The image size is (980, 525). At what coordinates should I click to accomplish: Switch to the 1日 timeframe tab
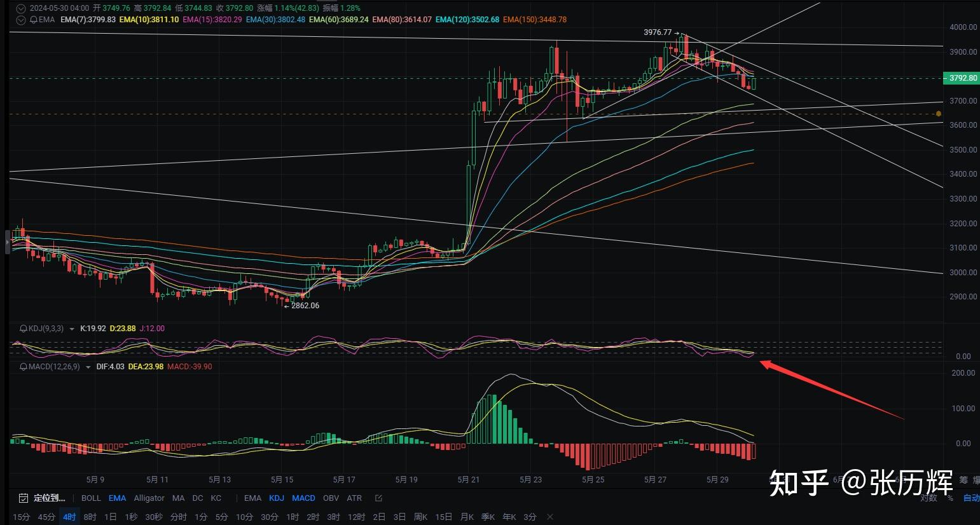click(x=110, y=517)
